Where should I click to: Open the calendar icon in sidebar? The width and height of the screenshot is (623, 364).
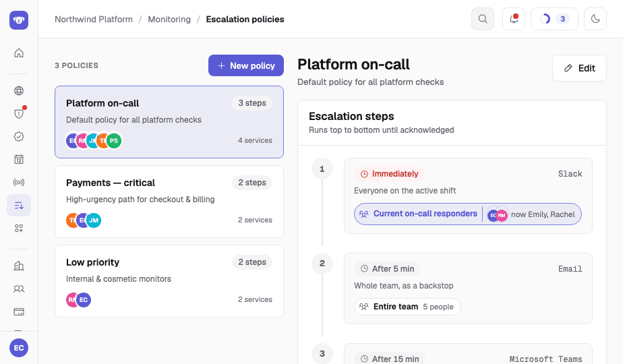[19, 159]
